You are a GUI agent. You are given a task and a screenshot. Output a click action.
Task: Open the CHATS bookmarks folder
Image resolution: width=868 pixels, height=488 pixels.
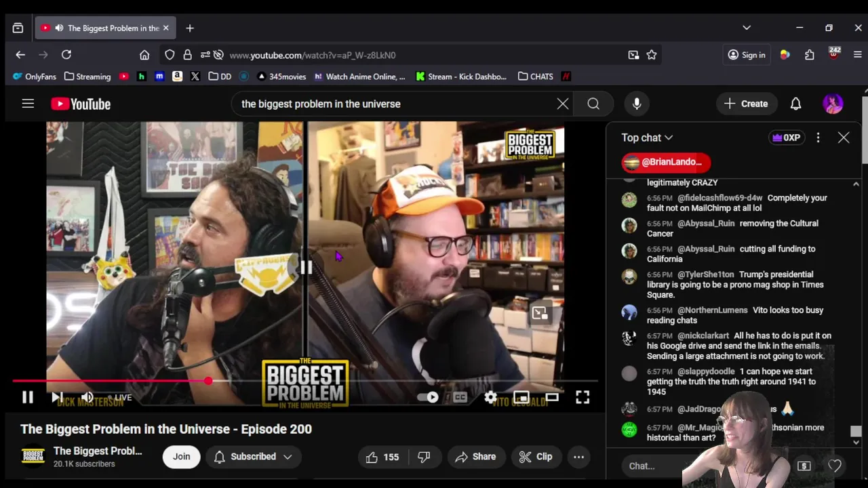[536, 77]
